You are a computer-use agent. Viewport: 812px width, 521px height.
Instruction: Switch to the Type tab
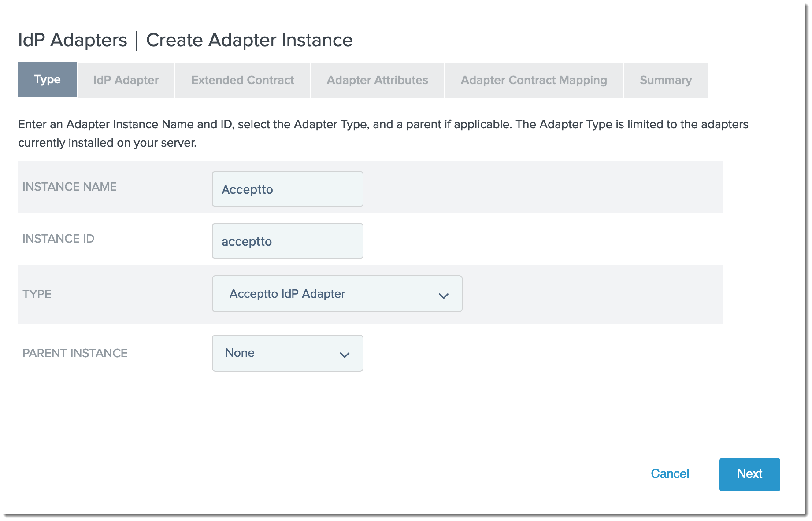pyautogui.click(x=47, y=80)
